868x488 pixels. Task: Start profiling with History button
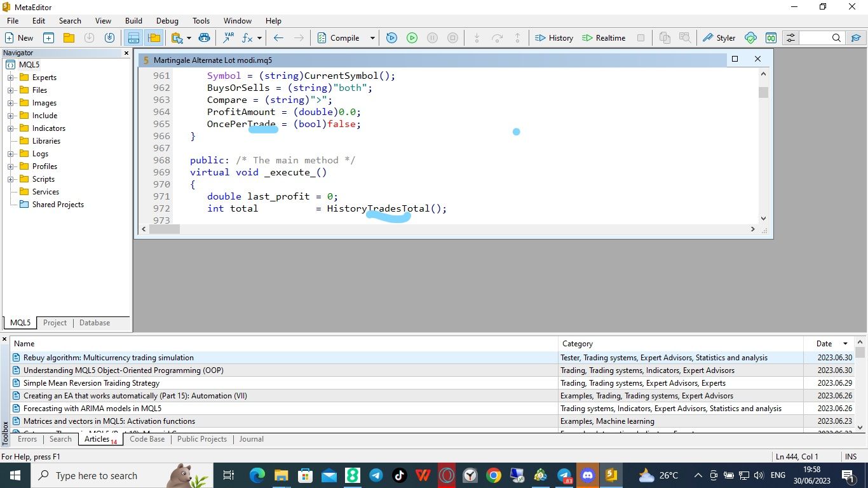tap(554, 38)
